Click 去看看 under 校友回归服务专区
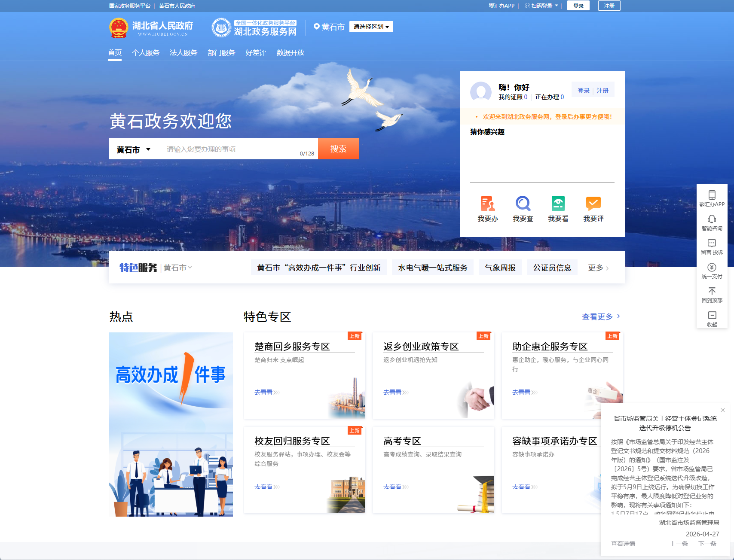 click(x=267, y=487)
